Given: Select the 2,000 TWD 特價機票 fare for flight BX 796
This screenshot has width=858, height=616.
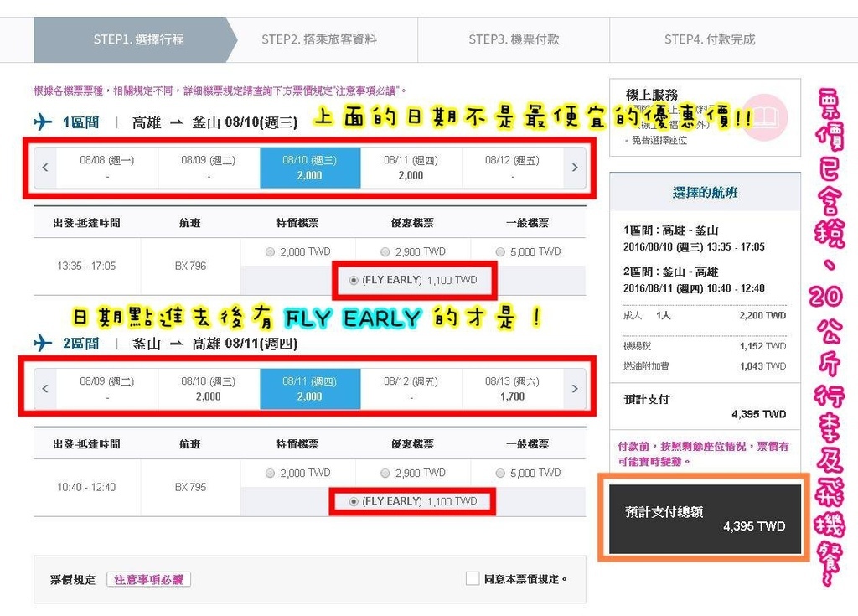Looking at the screenshot, I should (270, 252).
